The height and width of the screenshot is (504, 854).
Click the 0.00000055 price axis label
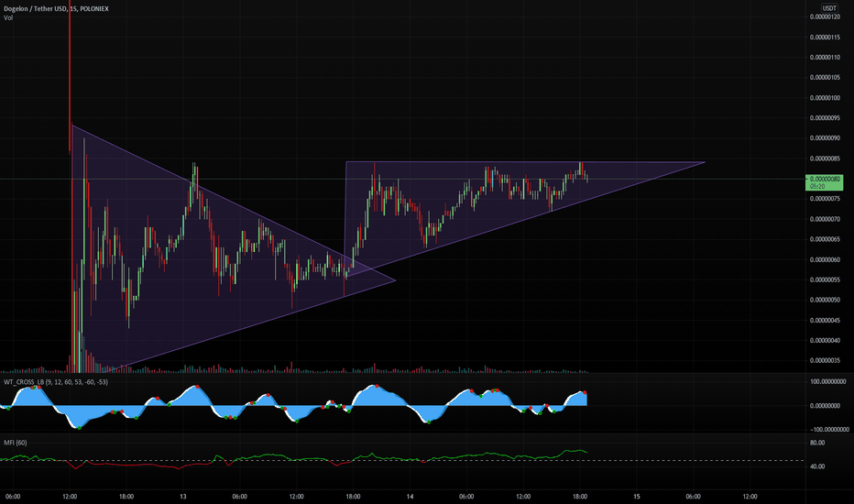[x=825, y=279]
